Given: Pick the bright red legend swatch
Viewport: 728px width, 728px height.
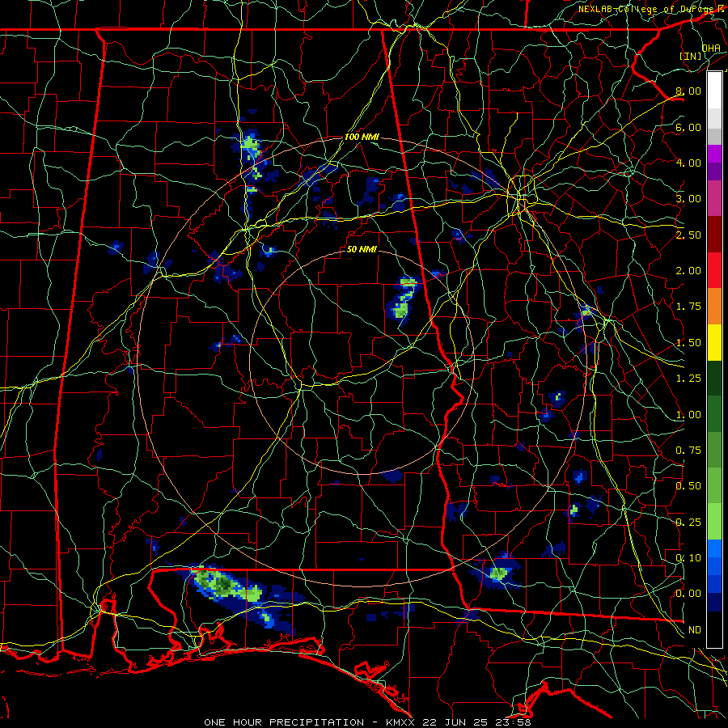Looking at the screenshot, I should click(x=714, y=270).
